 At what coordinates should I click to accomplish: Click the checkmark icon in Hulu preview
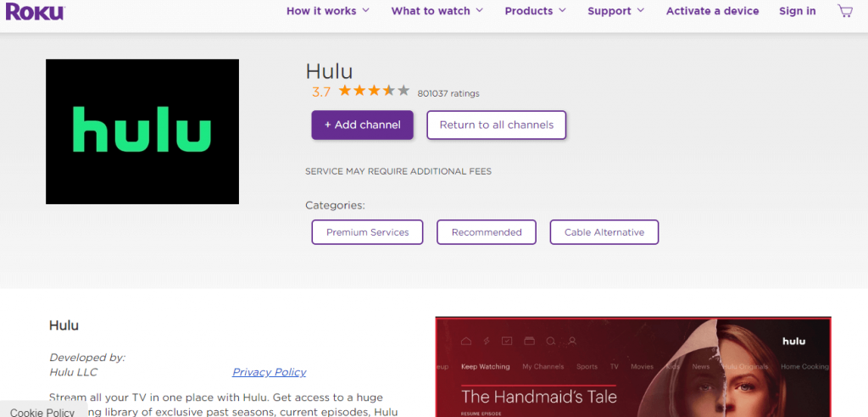point(507,341)
